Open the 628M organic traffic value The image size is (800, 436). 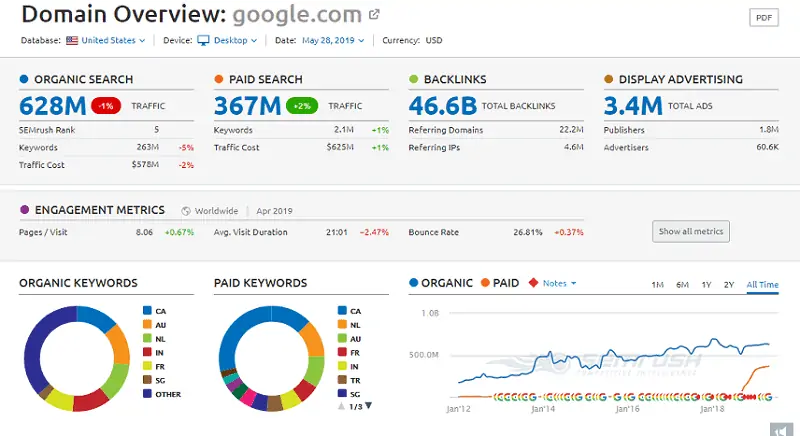click(53, 106)
